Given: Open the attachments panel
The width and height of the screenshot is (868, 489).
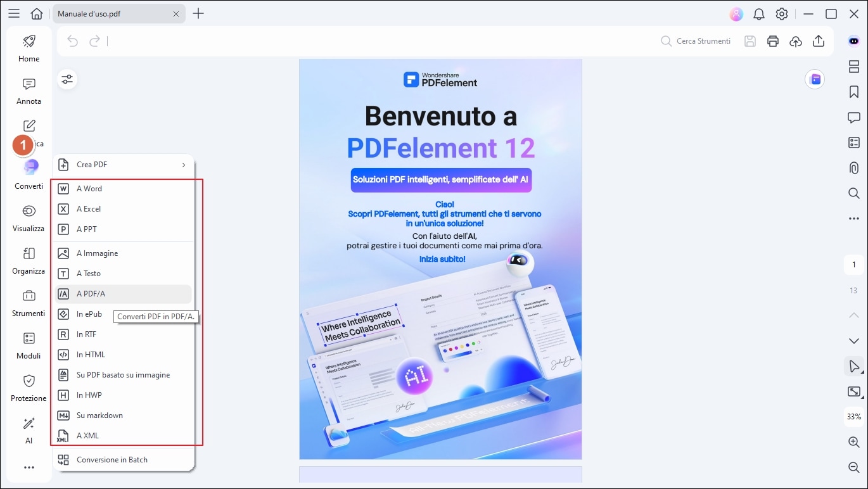Looking at the screenshot, I should [x=853, y=167].
